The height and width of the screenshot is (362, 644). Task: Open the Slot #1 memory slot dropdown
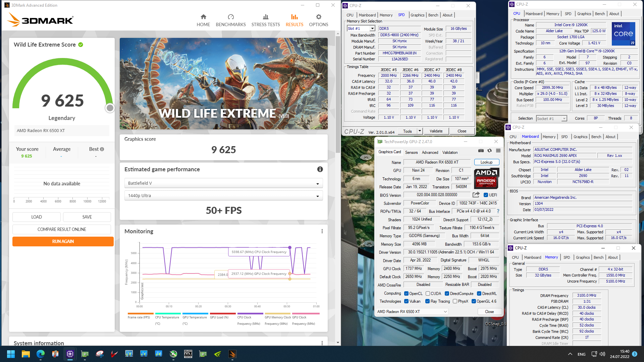click(361, 28)
